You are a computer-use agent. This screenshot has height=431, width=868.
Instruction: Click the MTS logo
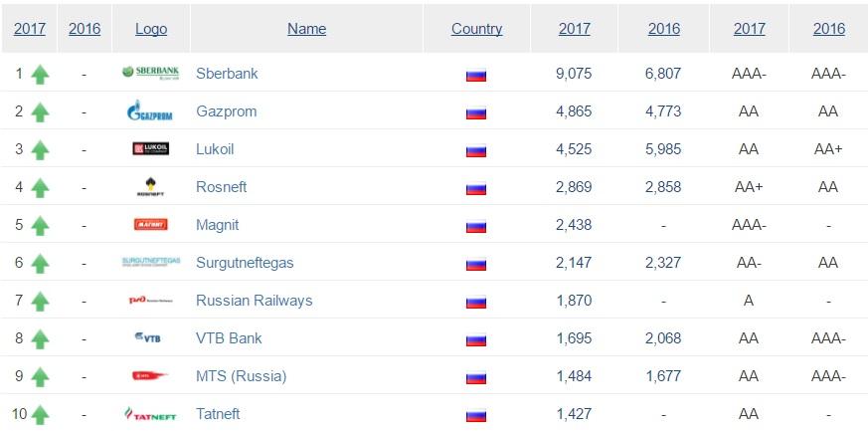(150, 375)
